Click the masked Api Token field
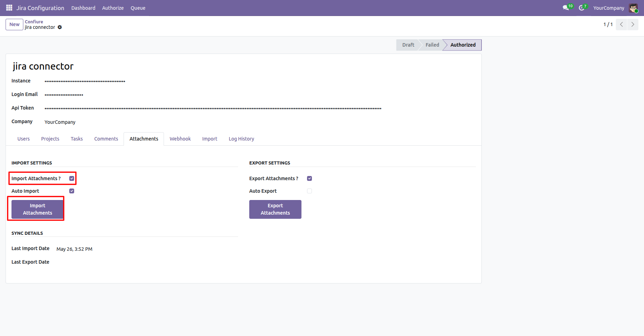The width and height of the screenshot is (644, 336). tap(213, 108)
